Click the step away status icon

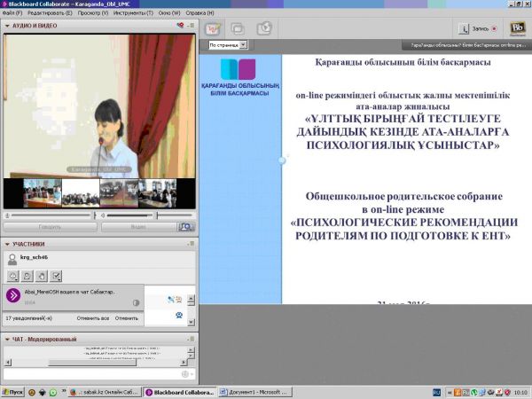(27, 276)
